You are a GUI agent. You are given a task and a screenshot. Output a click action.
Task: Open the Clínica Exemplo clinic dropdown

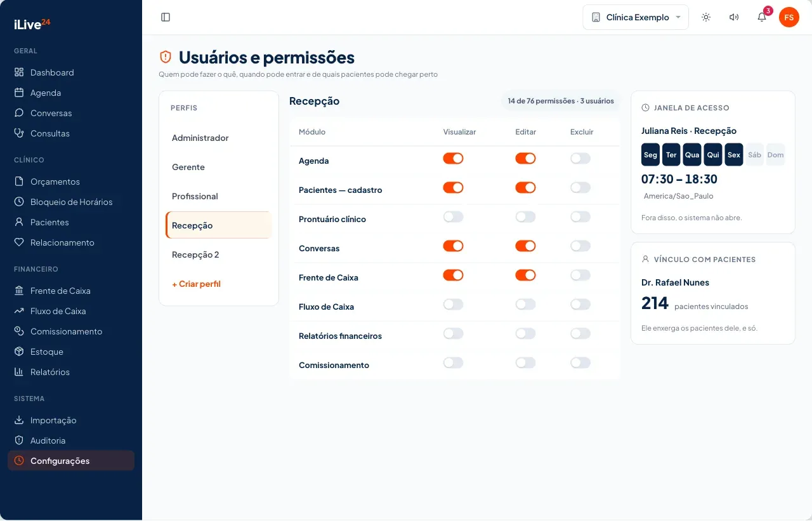click(636, 17)
